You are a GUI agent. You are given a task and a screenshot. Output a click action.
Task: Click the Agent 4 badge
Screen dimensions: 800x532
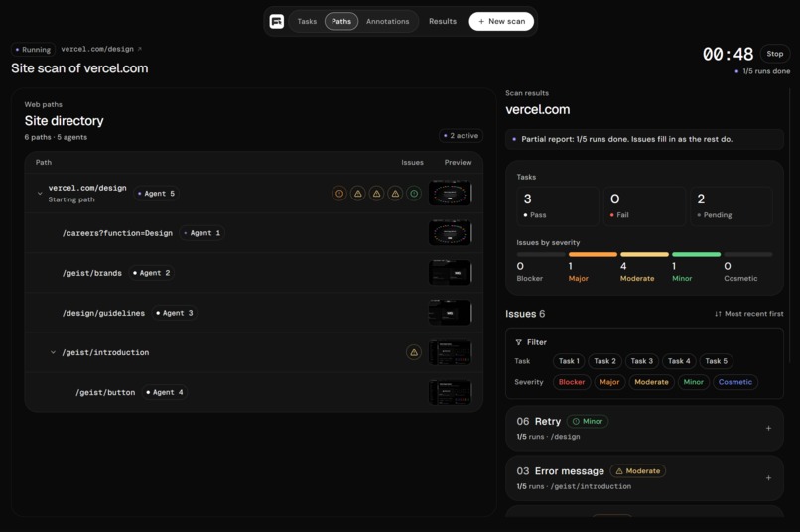[x=165, y=392]
